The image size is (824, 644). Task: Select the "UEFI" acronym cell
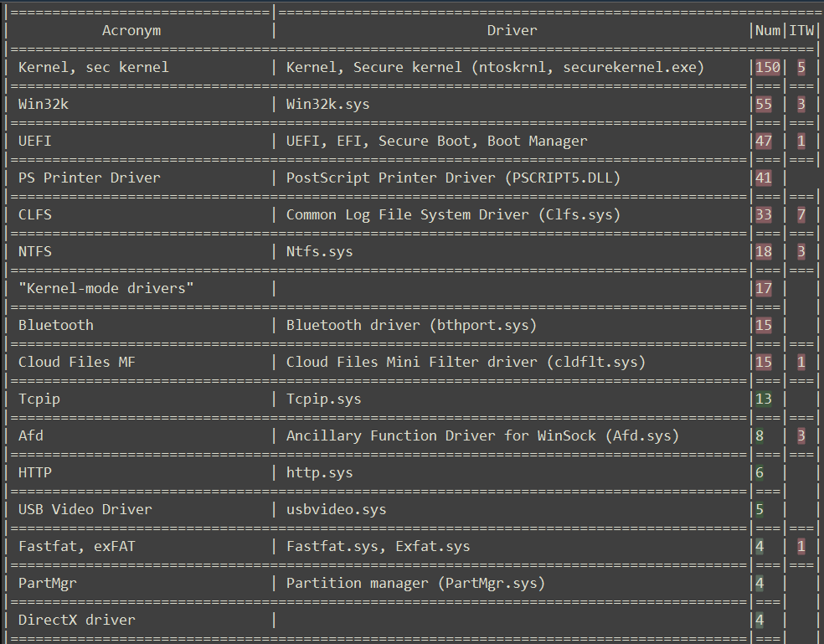click(x=35, y=141)
